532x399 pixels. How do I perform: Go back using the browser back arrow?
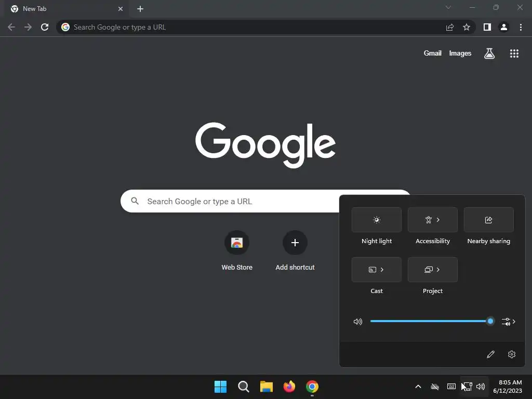[11, 27]
